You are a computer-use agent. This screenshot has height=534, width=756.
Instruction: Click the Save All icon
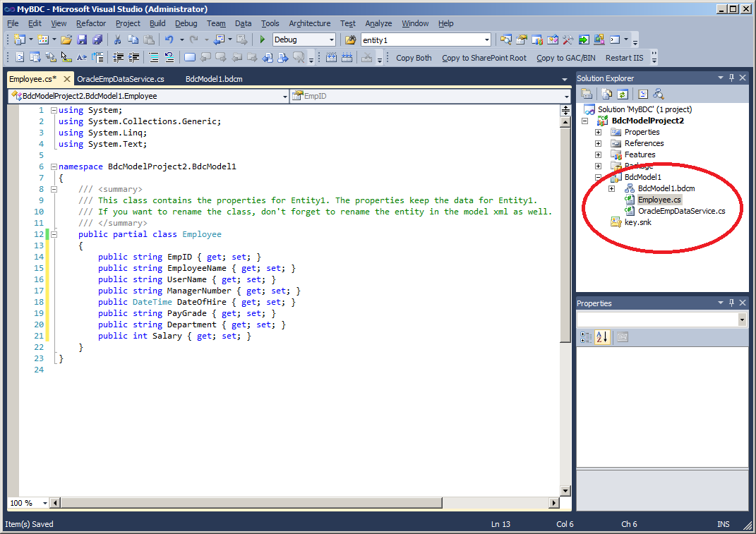coord(99,40)
